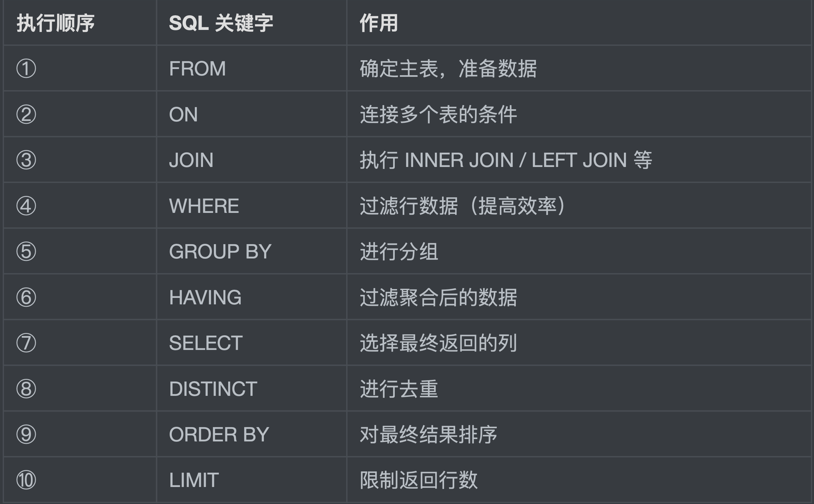Click the circled number ⑩

[x=26, y=480]
